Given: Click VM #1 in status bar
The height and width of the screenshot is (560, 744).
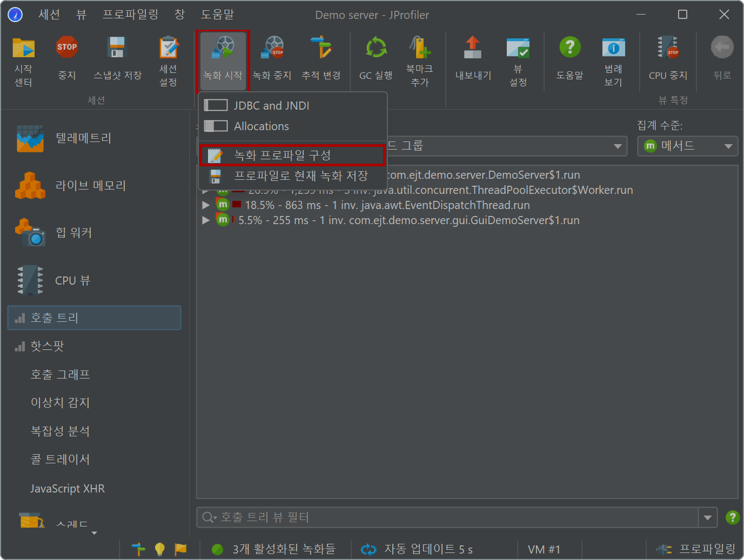Looking at the screenshot, I should pos(544,549).
